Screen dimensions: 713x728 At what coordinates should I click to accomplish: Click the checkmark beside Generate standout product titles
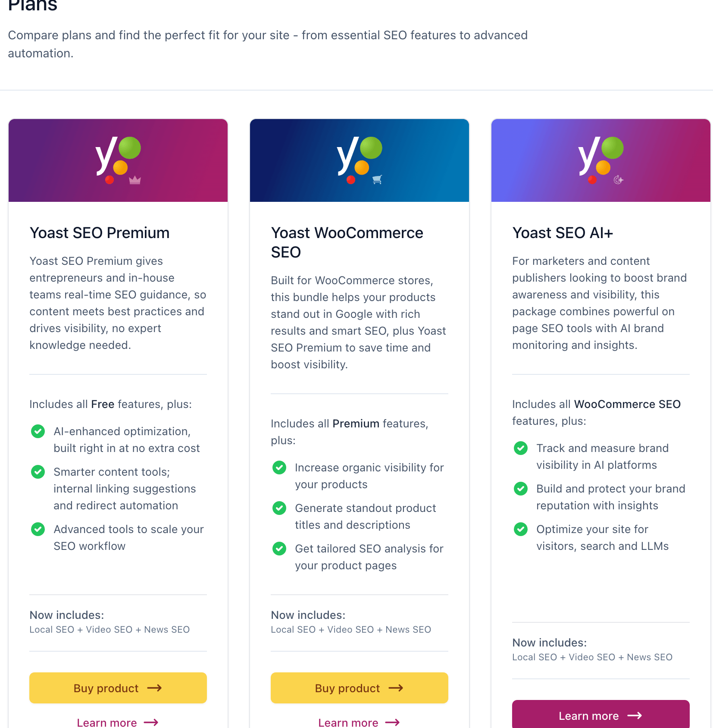tap(279, 508)
